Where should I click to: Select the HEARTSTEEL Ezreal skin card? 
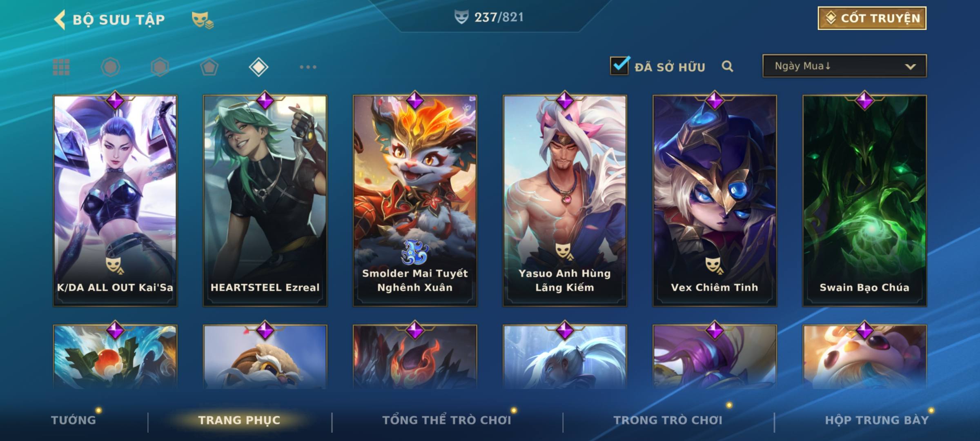(265, 201)
